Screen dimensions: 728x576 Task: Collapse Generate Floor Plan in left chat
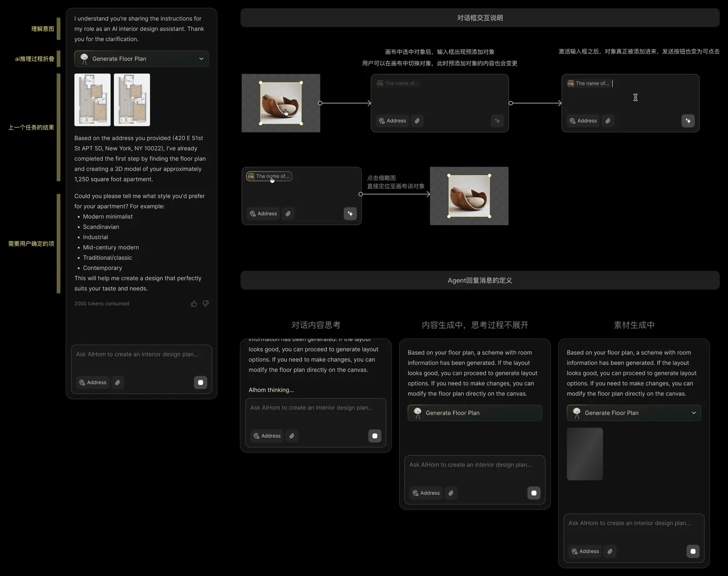click(201, 59)
